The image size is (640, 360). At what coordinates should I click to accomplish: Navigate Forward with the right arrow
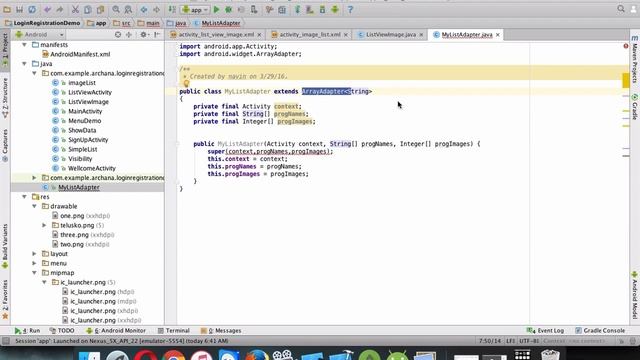click(156, 9)
